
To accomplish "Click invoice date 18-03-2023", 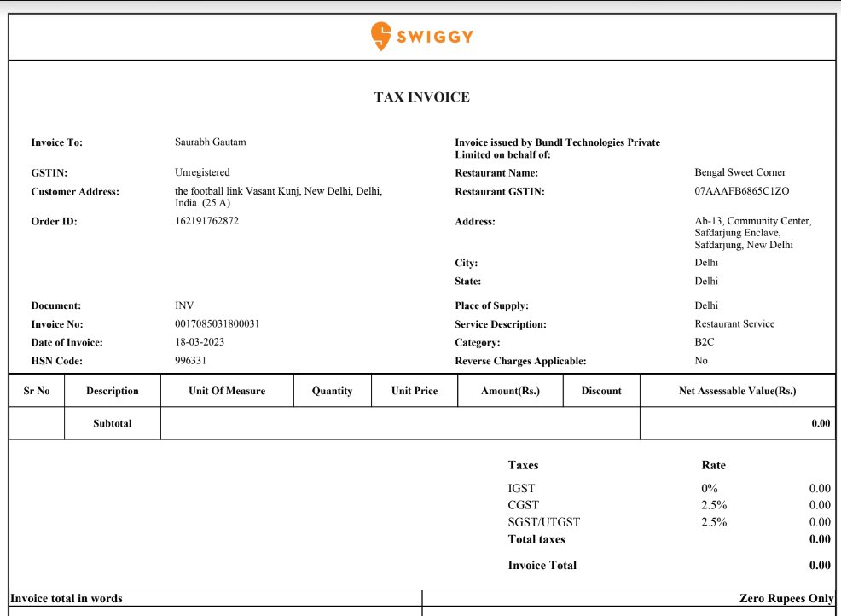I will pyautogui.click(x=200, y=342).
